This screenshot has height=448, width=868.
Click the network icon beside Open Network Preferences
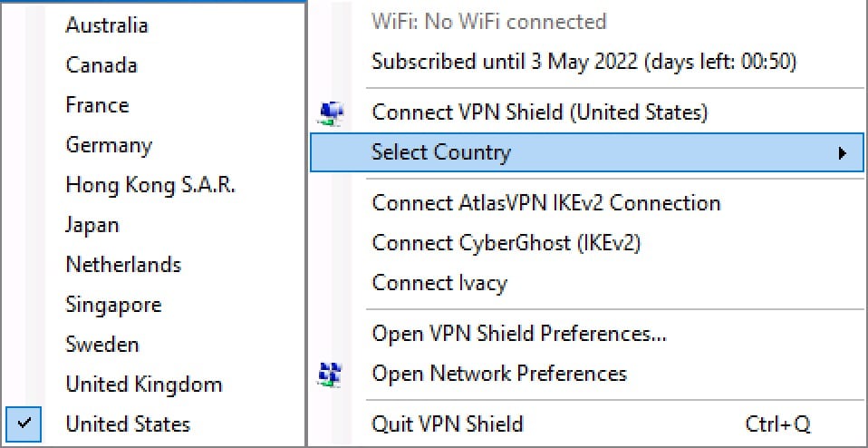pyautogui.click(x=332, y=374)
